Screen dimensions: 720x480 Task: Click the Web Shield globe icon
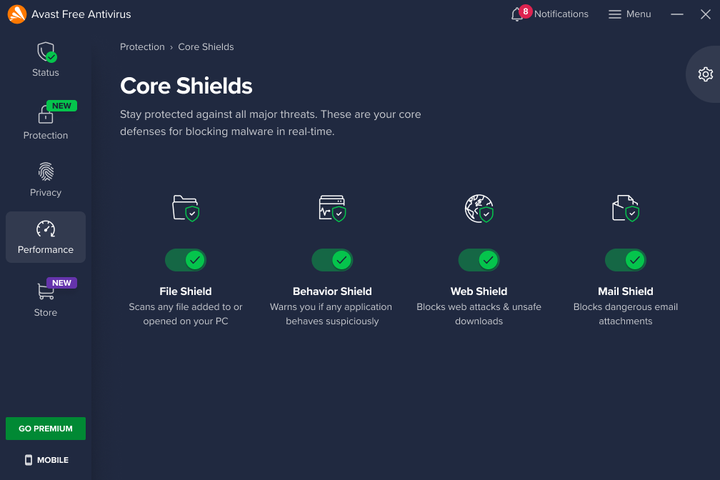coord(479,208)
